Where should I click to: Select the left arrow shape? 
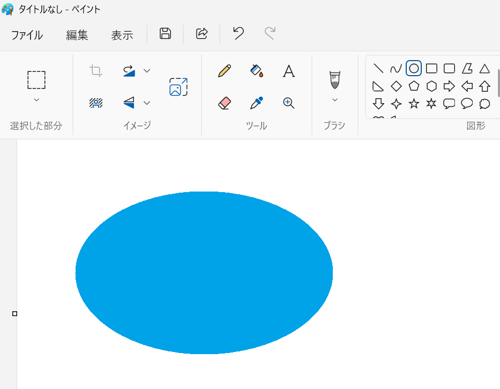tap(467, 86)
